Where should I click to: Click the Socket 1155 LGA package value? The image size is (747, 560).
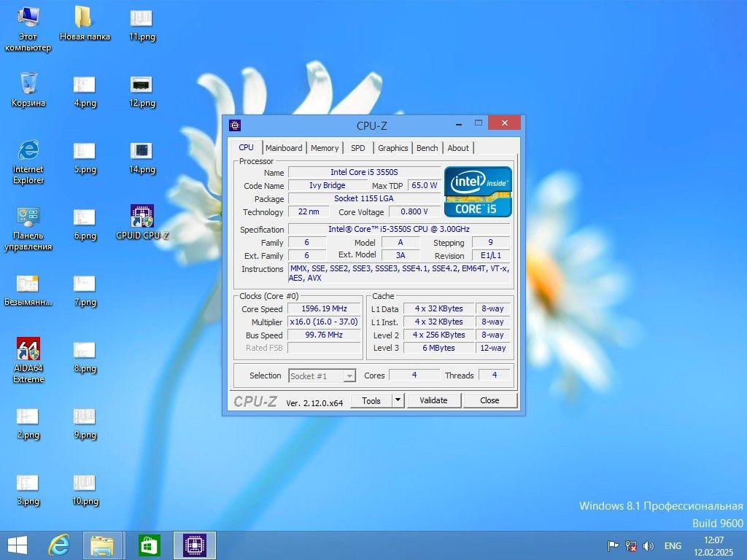click(364, 198)
